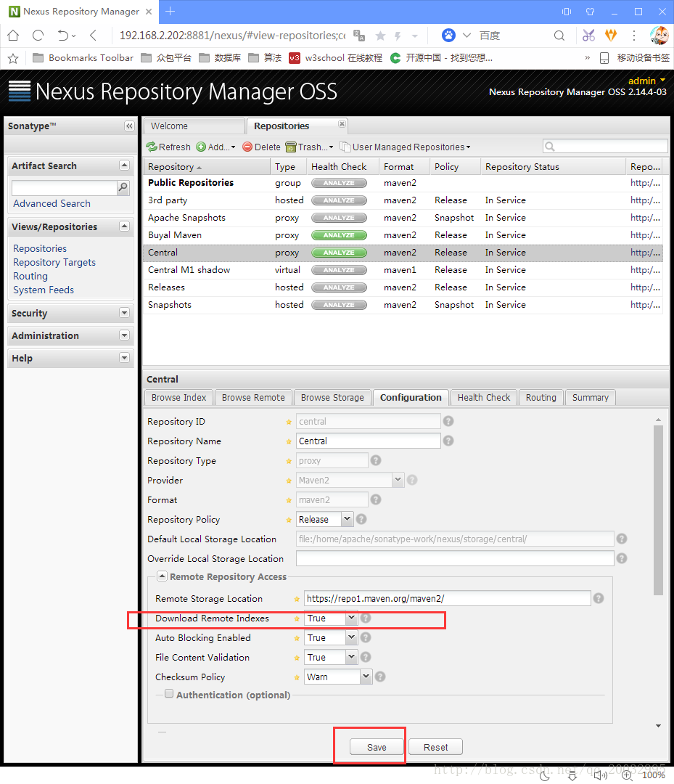The width and height of the screenshot is (674, 784).
Task: Open the Checksum Policy dropdown
Action: click(366, 677)
